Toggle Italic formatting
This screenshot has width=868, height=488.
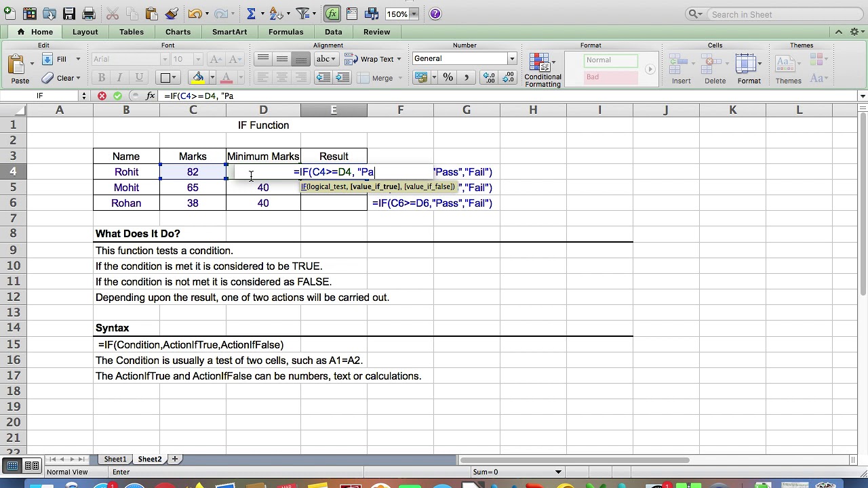(x=119, y=78)
